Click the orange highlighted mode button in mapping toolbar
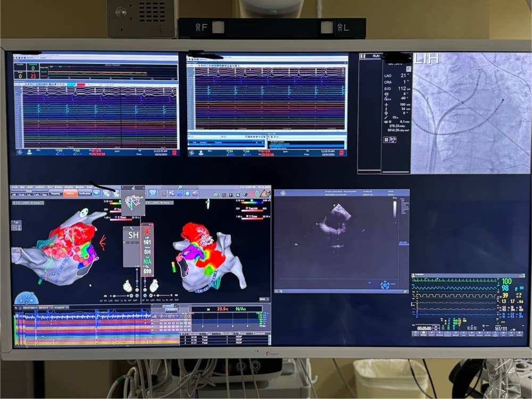Image resolution: width=532 pixels, height=399 pixels. click(70, 194)
